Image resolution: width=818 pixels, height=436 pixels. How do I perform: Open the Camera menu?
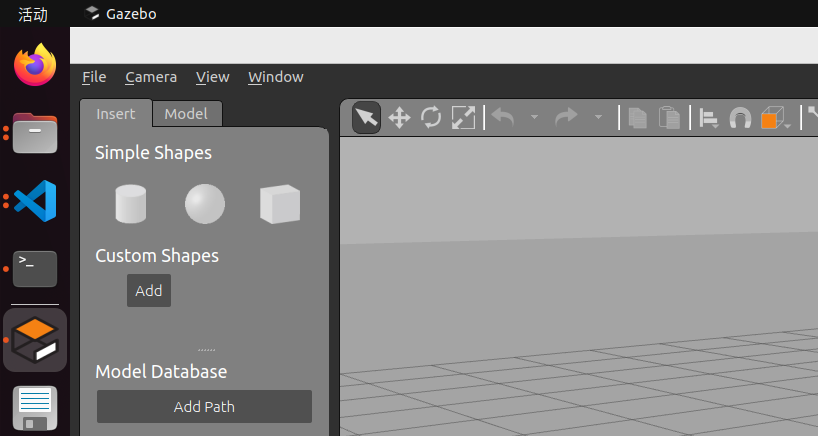(151, 77)
